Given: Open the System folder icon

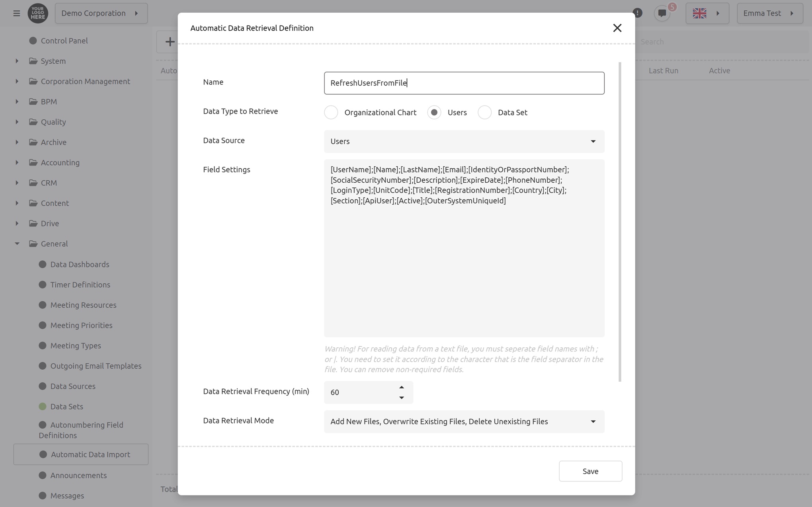Looking at the screenshot, I should click(x=33, y=61).
